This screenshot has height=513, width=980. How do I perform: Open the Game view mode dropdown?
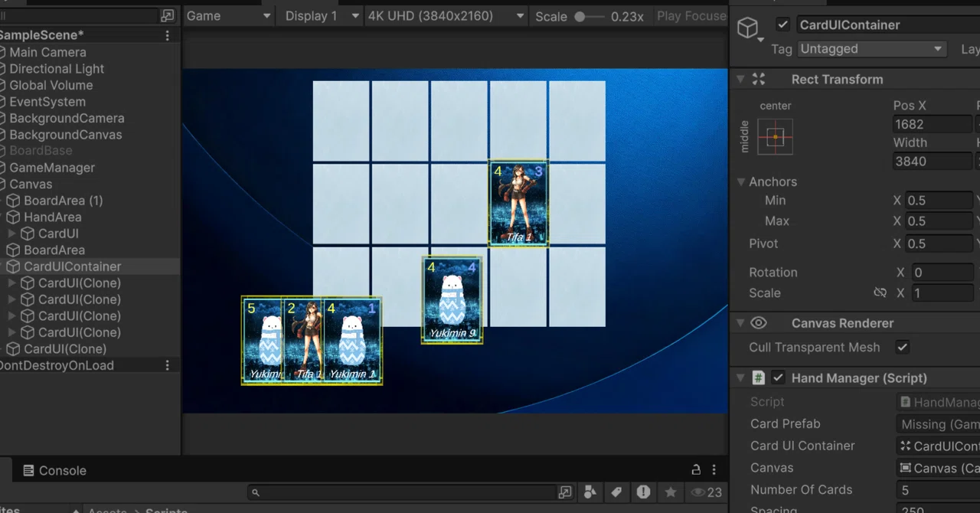click(228, 15)
